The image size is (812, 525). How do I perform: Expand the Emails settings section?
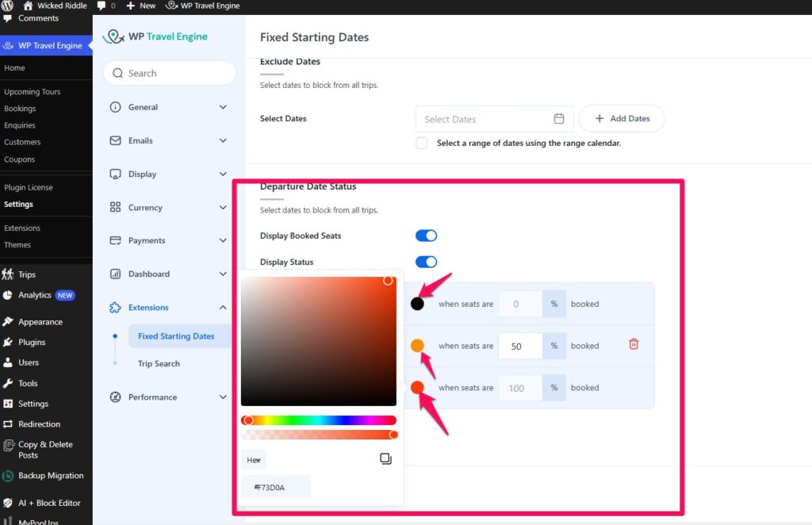[223, 141]
